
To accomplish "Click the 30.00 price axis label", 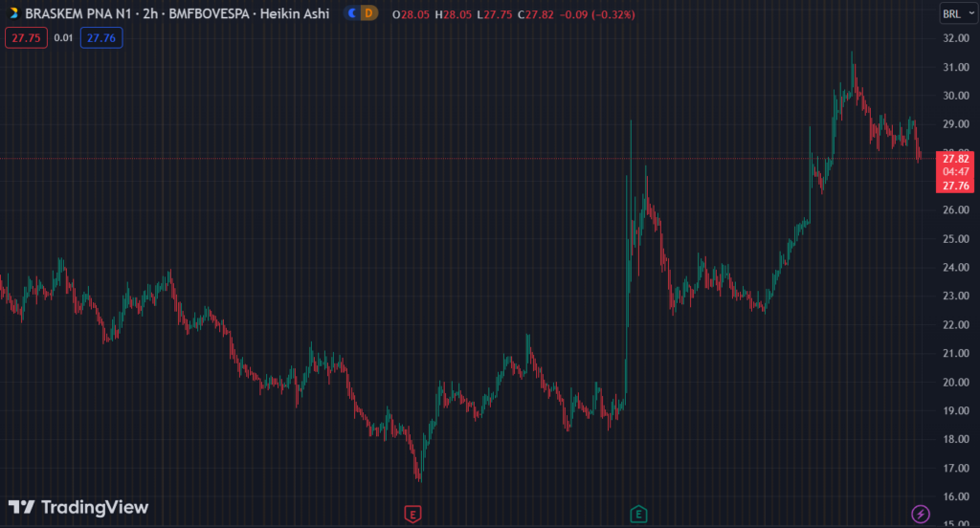I will 956,96.
